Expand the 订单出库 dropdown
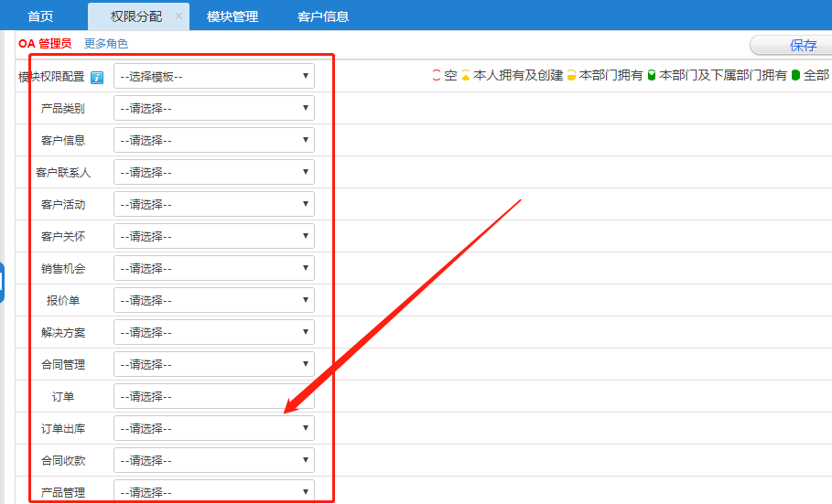The width and height of the screenshot is (832, 504). click(214, 429)
